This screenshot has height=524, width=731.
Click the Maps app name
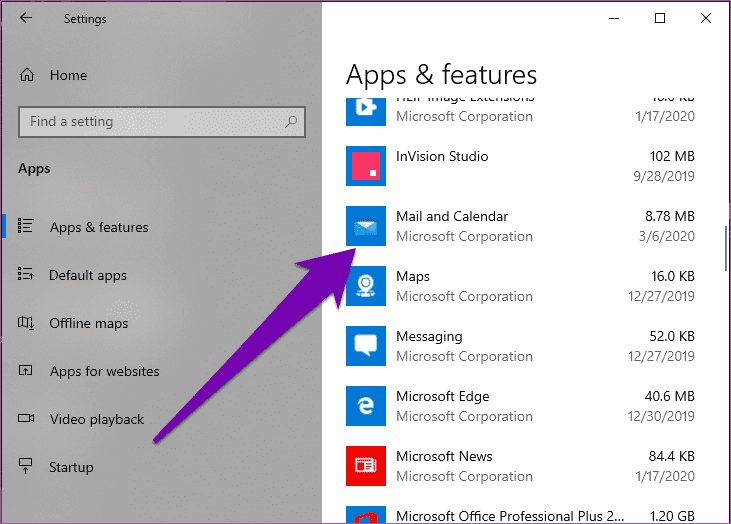[413, 276]
